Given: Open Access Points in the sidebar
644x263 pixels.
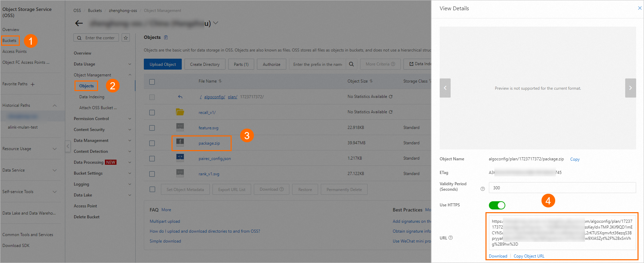Looking at the screenshot, I should pos(14,52).
